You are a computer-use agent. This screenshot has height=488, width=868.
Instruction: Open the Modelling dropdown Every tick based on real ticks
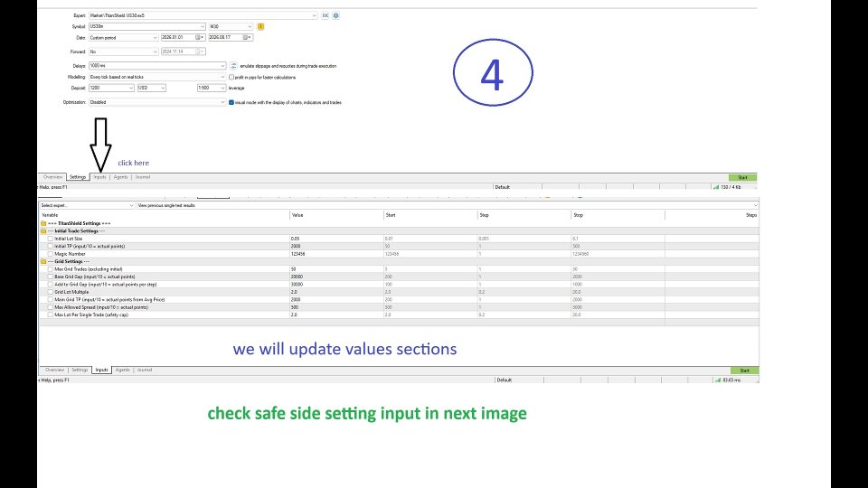click(157, 78)
